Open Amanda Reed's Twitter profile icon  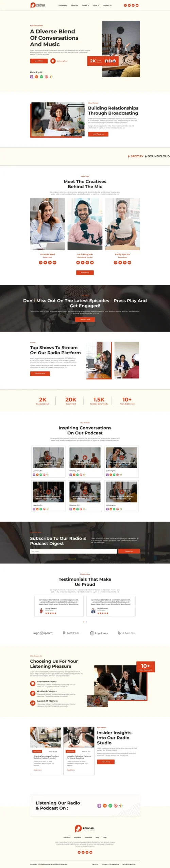click(x=45, y=262)
